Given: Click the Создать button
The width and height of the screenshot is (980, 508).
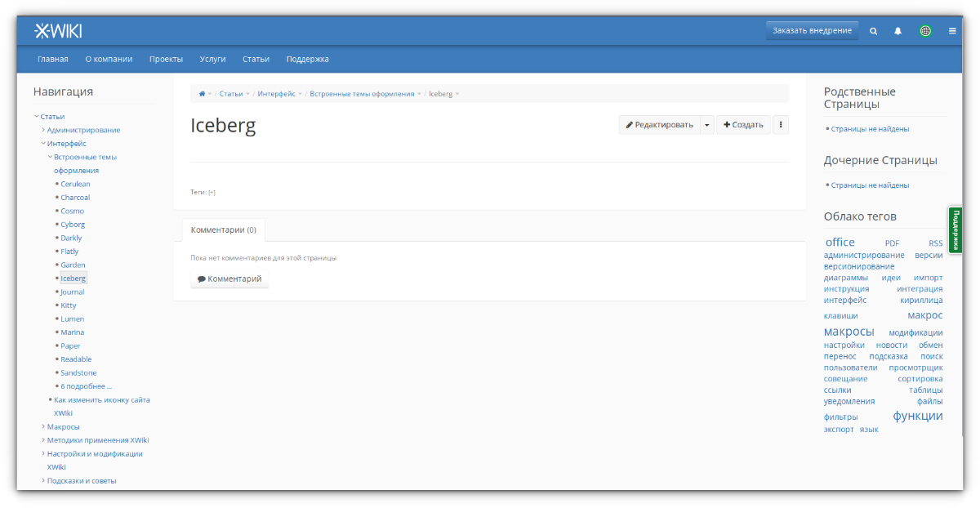Looking at the screenshot, I should (x=743, y=125).
